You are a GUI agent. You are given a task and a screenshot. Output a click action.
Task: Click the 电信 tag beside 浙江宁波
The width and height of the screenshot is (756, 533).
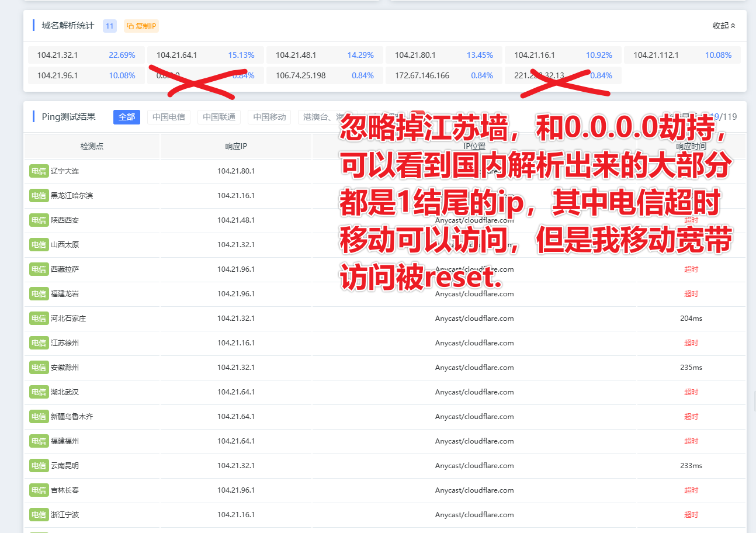click(x=39, y=515)
